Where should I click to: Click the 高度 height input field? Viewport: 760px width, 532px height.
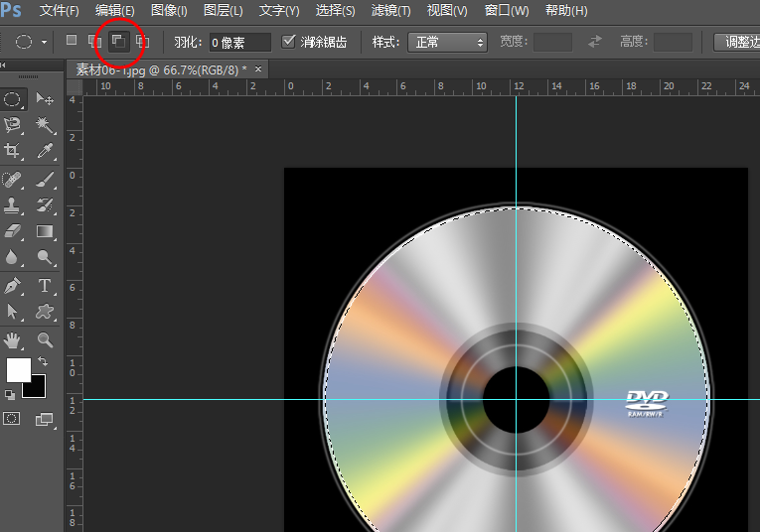click(673, 42)
